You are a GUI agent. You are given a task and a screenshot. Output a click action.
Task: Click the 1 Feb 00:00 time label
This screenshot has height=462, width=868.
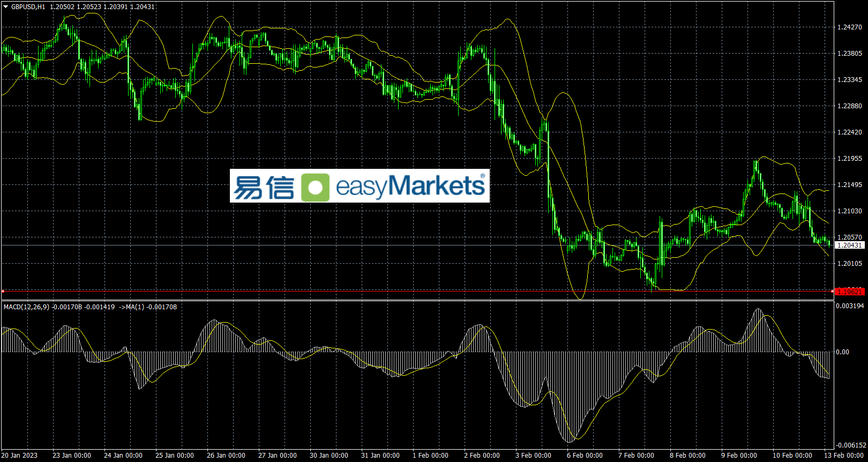431,456
